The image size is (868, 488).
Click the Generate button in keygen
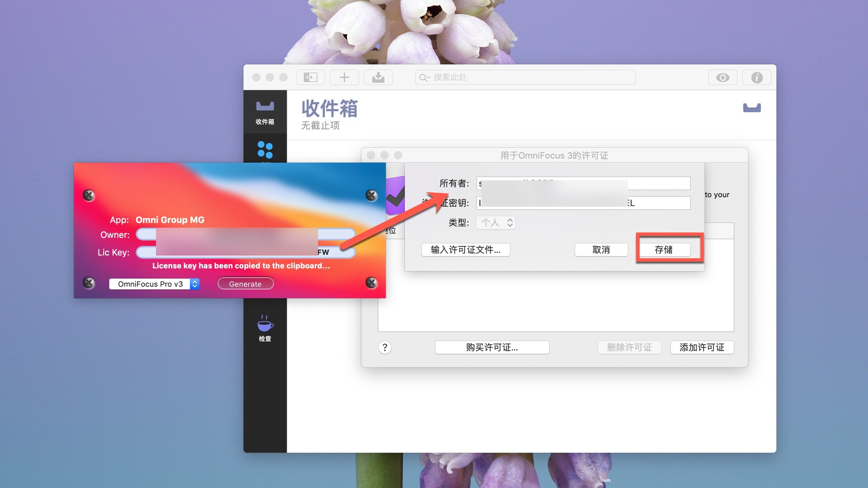point(245,284)
